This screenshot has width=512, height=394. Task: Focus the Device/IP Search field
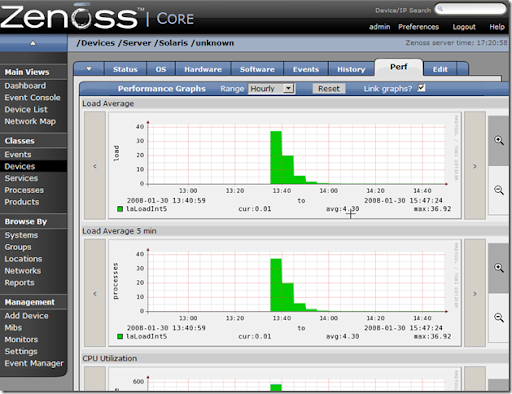point(471,9)
